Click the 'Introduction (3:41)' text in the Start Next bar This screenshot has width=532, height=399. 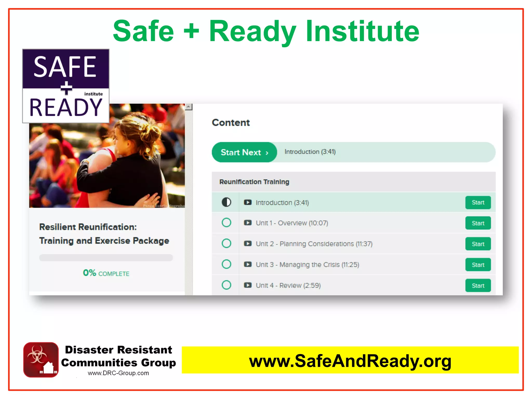point(310,152)
